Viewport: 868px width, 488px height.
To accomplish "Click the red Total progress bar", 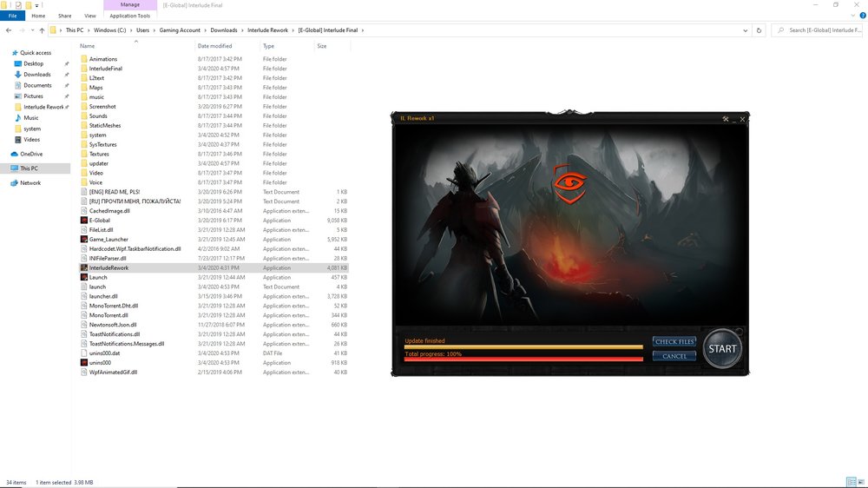I will (523, 359).
